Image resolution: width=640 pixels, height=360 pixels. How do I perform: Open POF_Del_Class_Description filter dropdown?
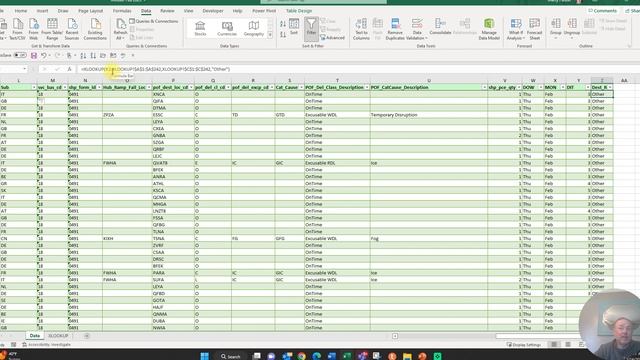[x=367, y=87]
